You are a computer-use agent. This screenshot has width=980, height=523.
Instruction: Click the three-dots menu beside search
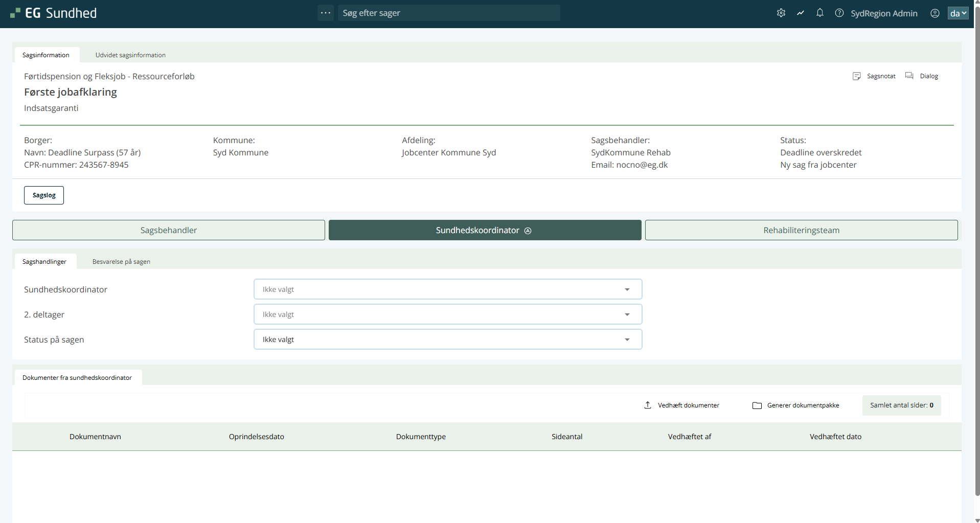point(326,13)
